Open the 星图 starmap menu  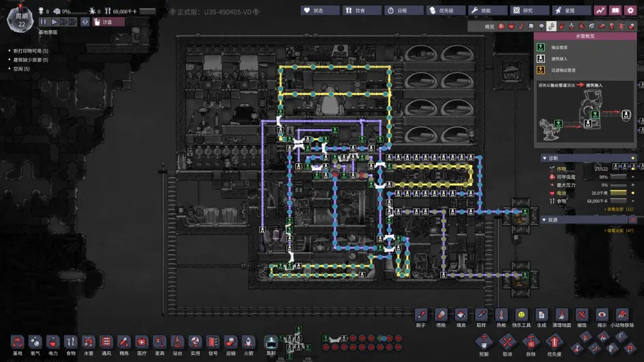572,11
